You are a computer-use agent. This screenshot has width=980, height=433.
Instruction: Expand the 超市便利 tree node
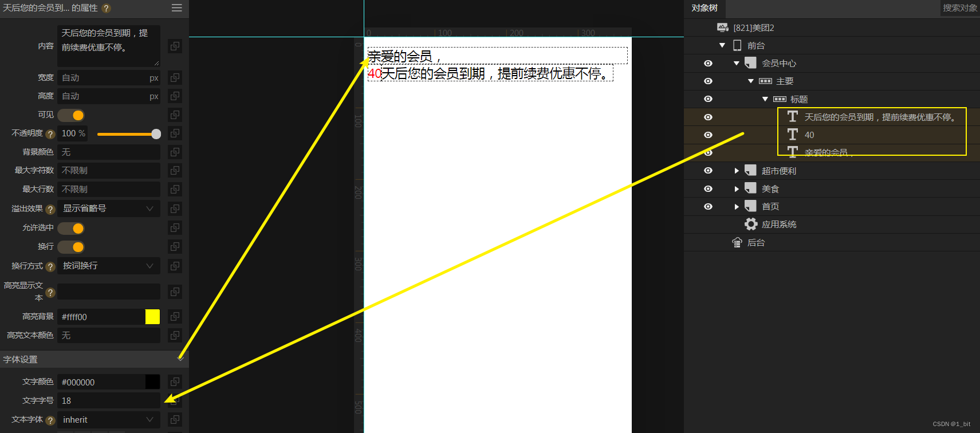tap(737, 171)
